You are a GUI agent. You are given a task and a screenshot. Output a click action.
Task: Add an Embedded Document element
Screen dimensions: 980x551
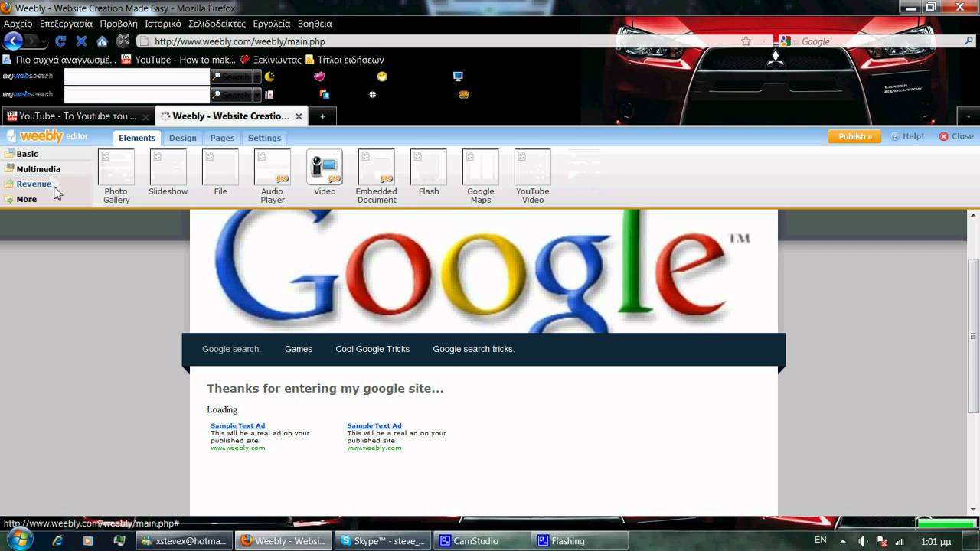[x=377, y=177]
